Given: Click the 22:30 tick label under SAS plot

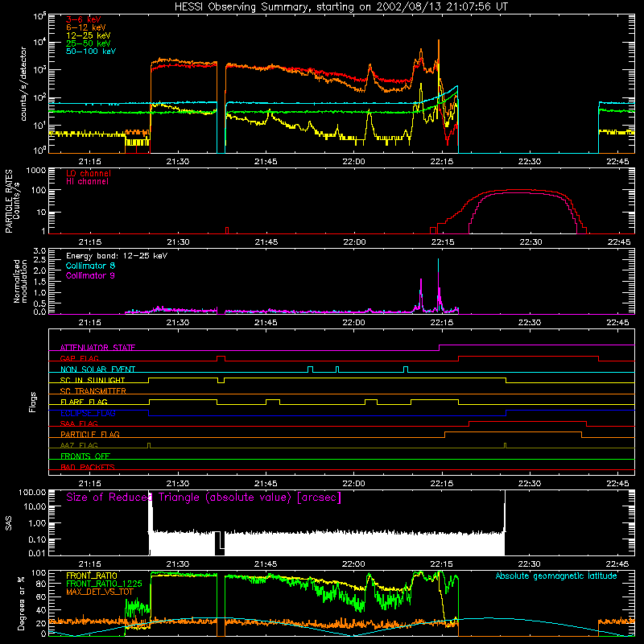Looking at the screenshot, I should pos(530,564).
